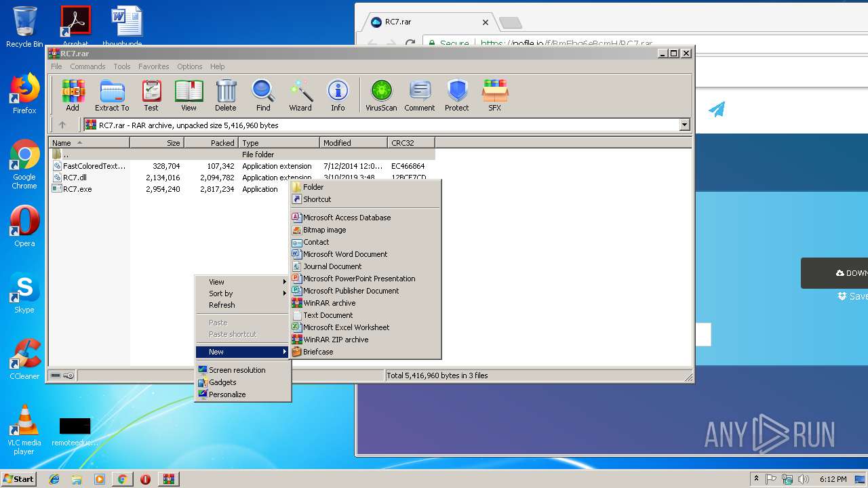Sort the file list by Size column
868x488 pixels.
[157, 143]
